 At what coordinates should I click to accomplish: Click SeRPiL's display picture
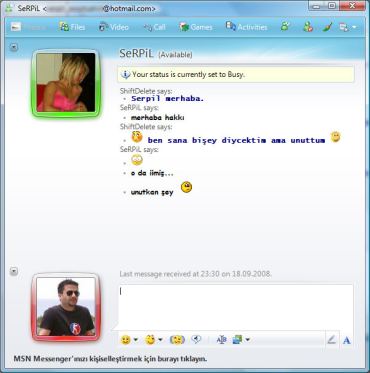click(66, 82)
